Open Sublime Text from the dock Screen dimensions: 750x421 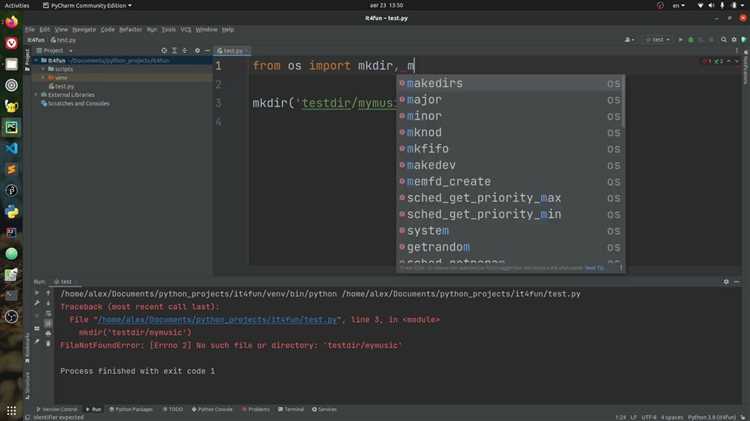(x=11, y=169)
